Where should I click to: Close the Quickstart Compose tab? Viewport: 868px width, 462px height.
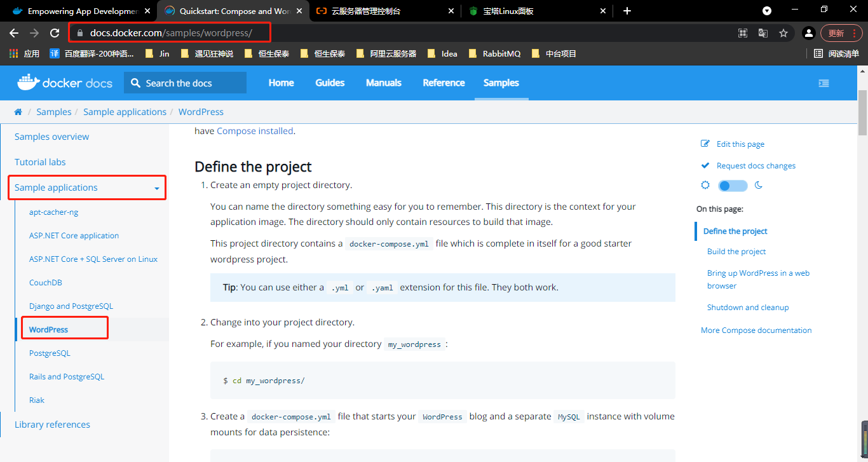click(299, 11)
